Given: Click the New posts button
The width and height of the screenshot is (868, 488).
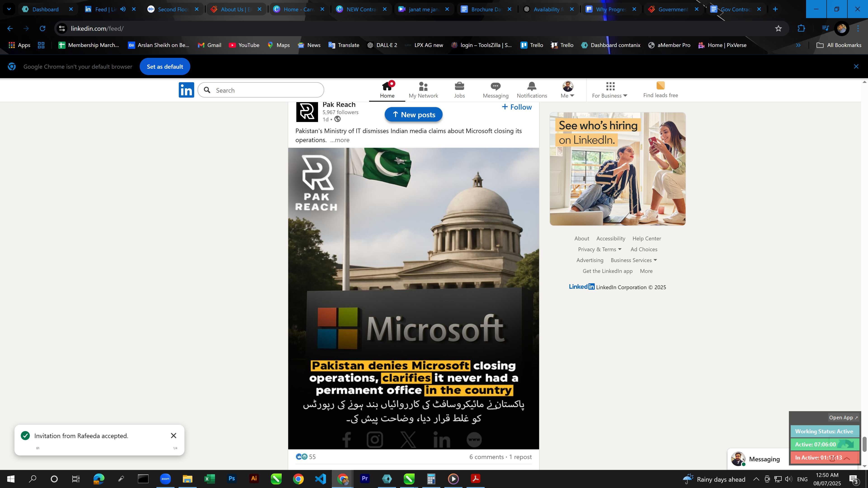Looking at the screenshot, I should click(413, 115).
